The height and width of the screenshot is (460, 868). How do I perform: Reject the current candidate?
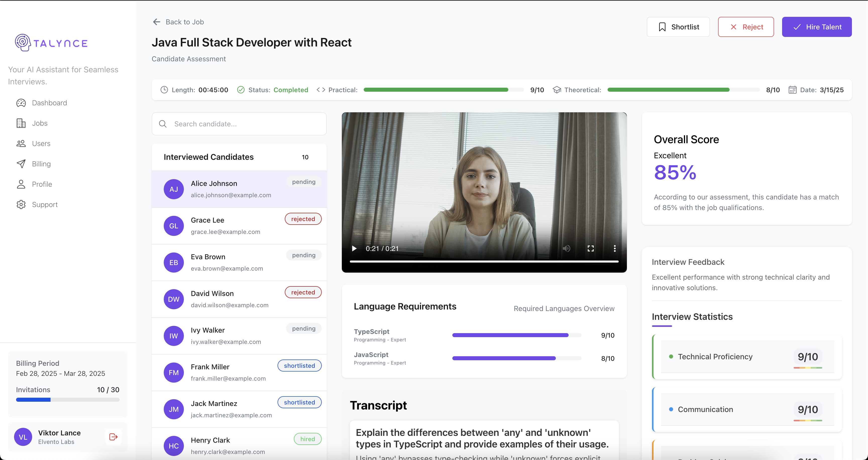[x=745, y=27]
